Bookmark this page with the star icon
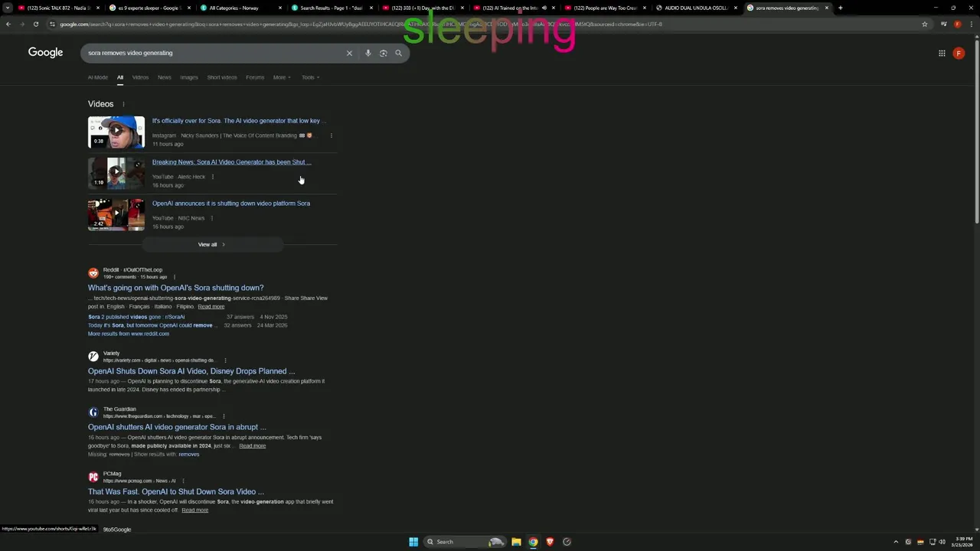The height and width of the screenshot is (551, 980). point(925,24)
